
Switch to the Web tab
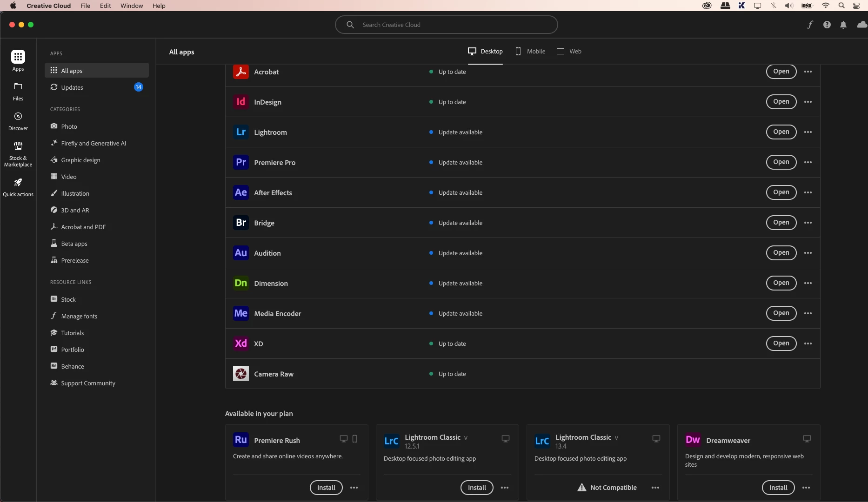[x=569, y=51]
